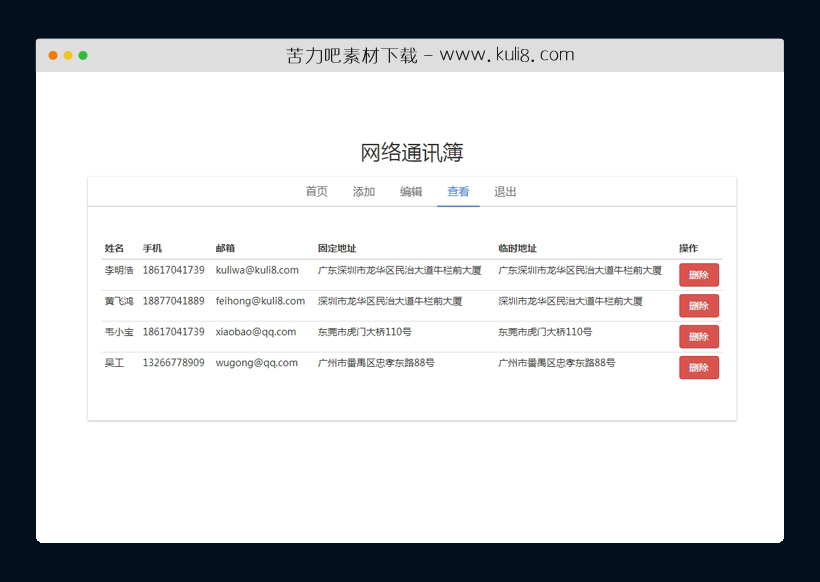
Task: Click contact name 吴工 in the table
Action: click(x=114, y=363)
